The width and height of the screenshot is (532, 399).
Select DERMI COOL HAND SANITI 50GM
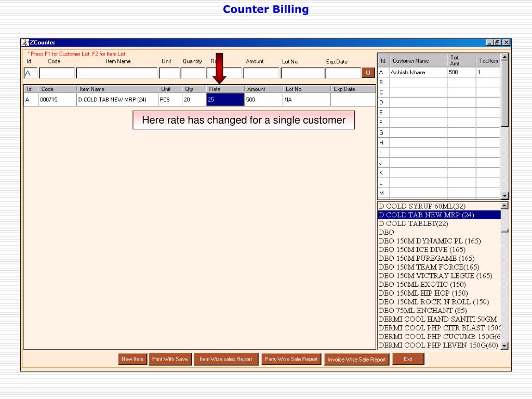point(439,320)
